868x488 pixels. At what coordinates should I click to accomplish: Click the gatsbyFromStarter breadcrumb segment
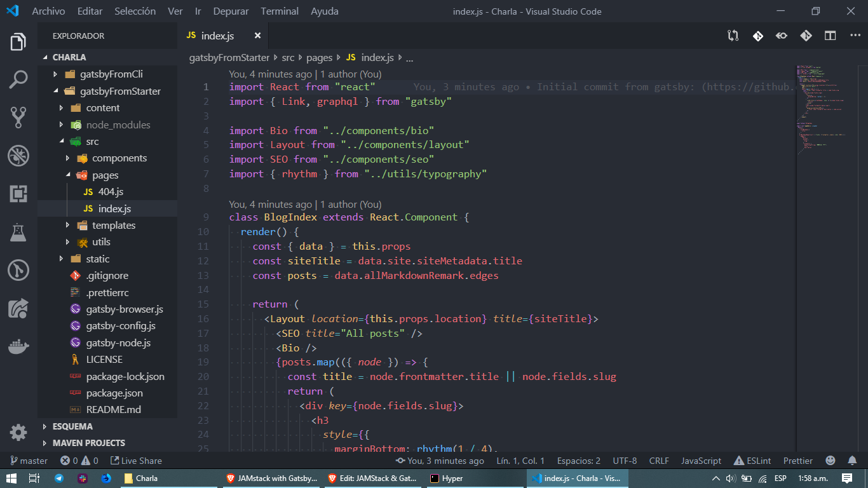[229, 58]
